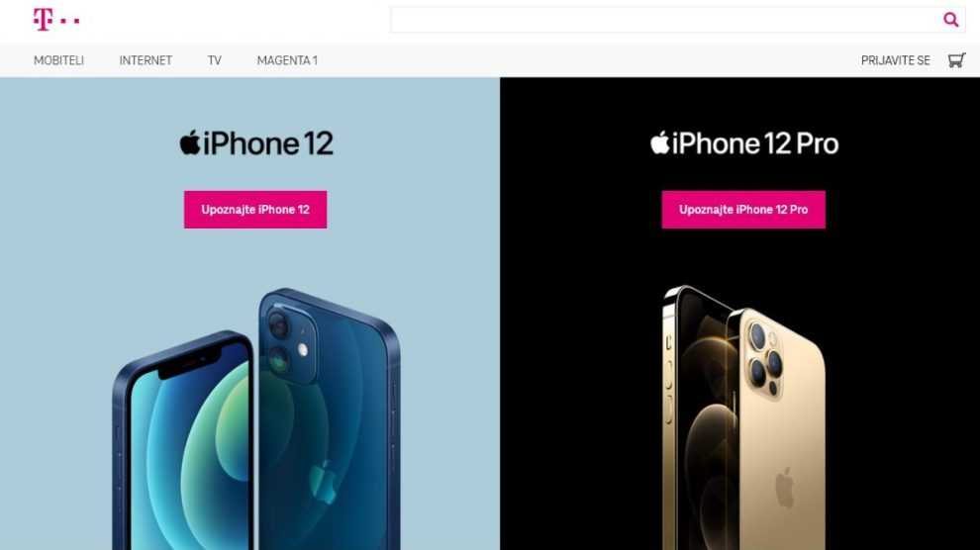
Task: Open the INTERNET menu
Action: coord(146,60)
